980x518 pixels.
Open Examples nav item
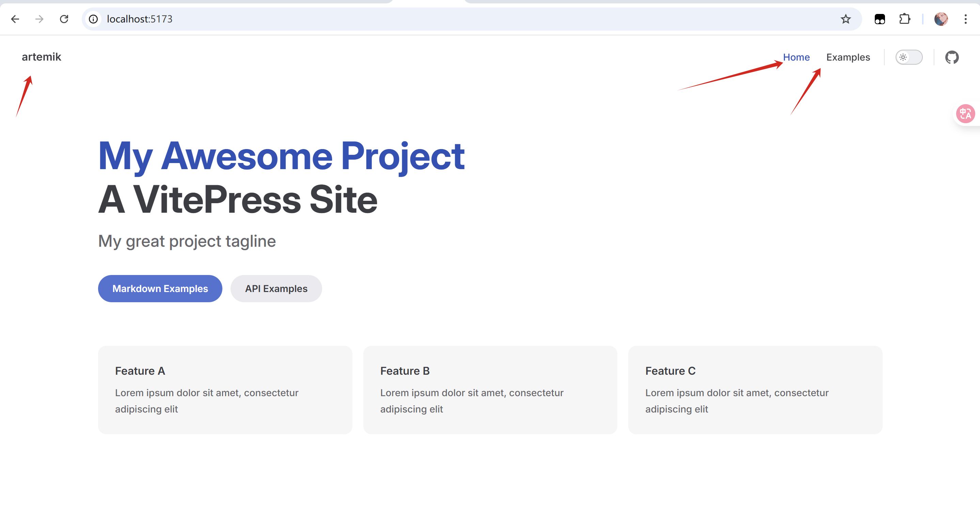click(x=848, y=58)
